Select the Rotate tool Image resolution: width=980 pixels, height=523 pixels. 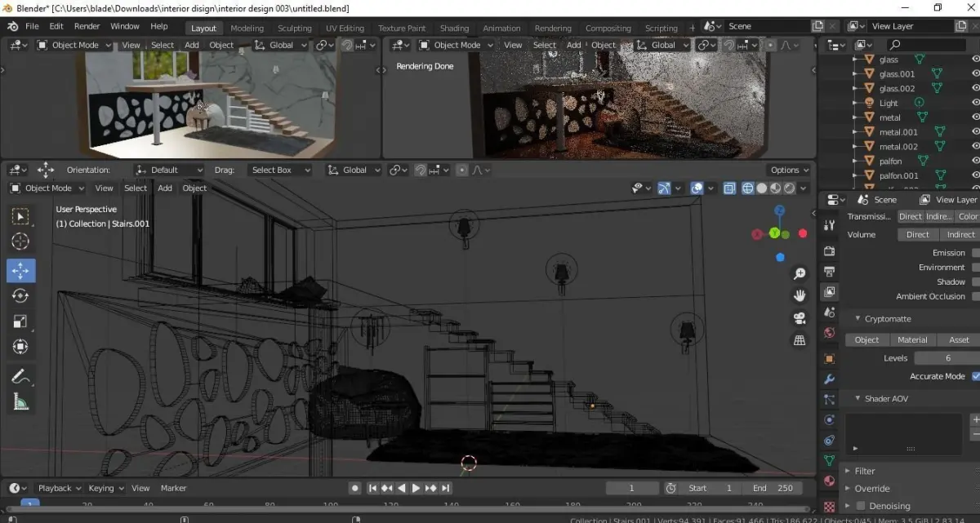21,296
